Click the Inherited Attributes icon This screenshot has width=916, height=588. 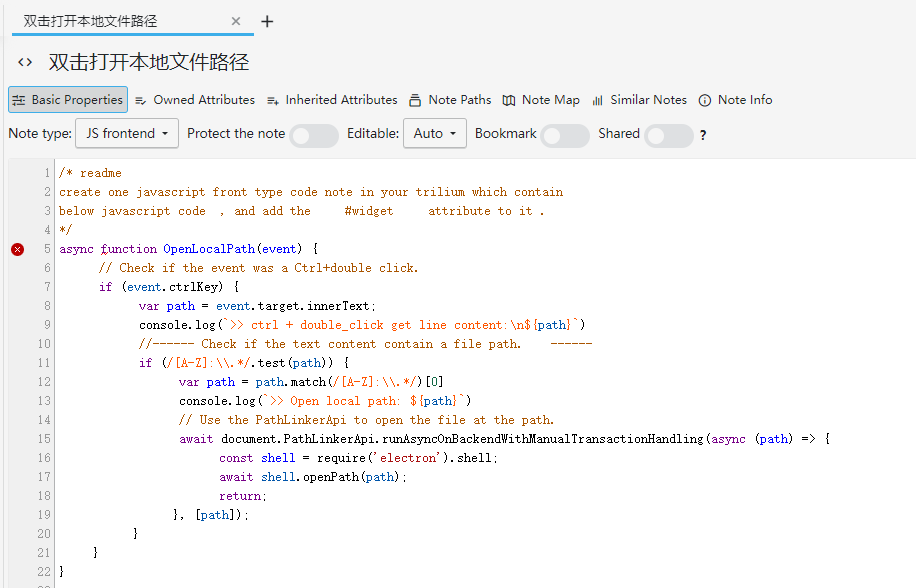(x=273, y=100)
